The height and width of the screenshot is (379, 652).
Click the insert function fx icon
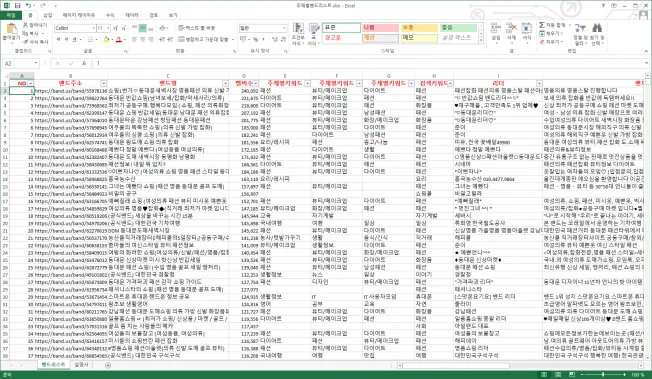(84, 63)
